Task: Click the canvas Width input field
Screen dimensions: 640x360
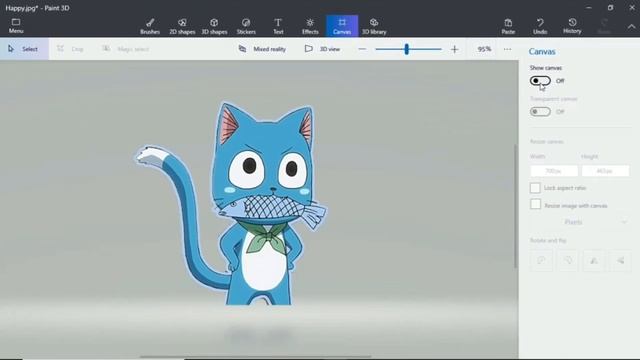Action: click(x=554, y=171)
